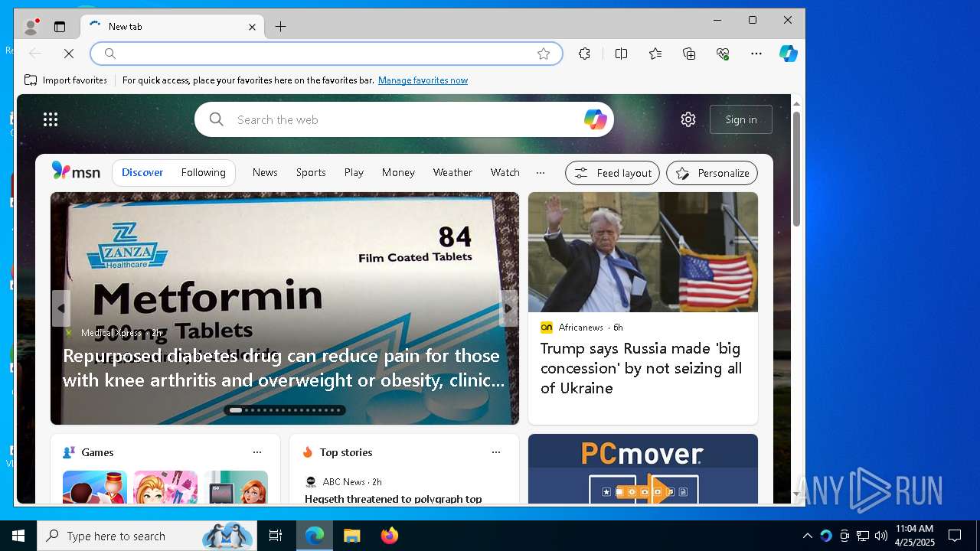Click the Trump article photo
Screen dimensions: 980x551
tap(643, 252)
